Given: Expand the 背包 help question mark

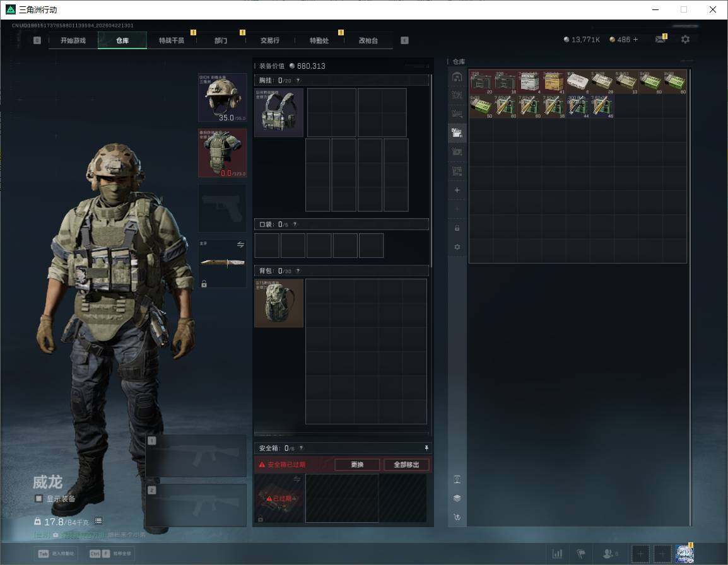Looking at the screenshot, I should pos(298,271).
